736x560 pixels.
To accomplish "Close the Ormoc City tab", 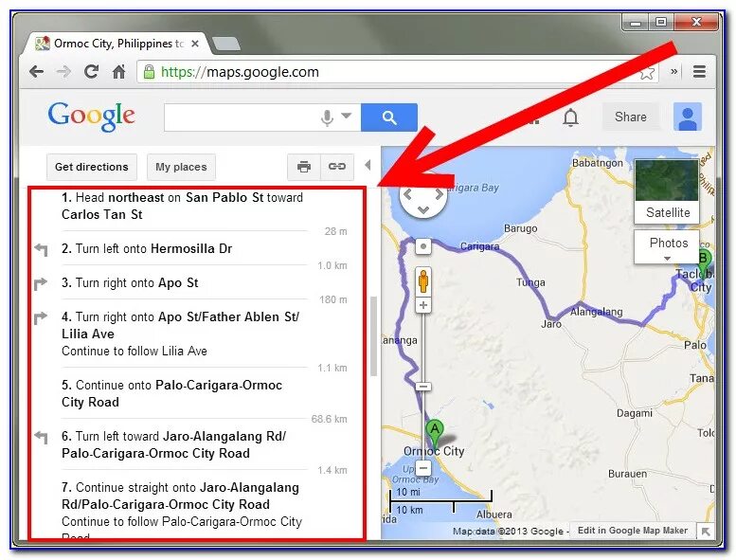I will (x=195, y=44).
